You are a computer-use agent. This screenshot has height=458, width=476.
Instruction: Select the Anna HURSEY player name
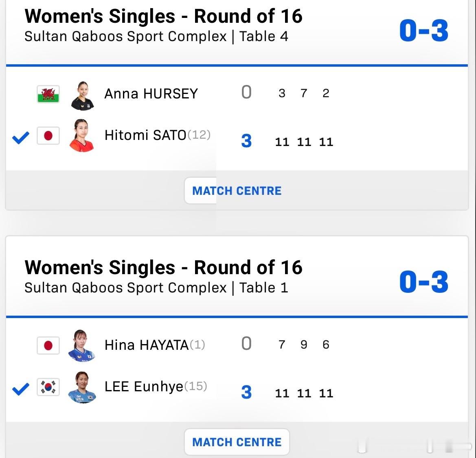coord(151,94)
